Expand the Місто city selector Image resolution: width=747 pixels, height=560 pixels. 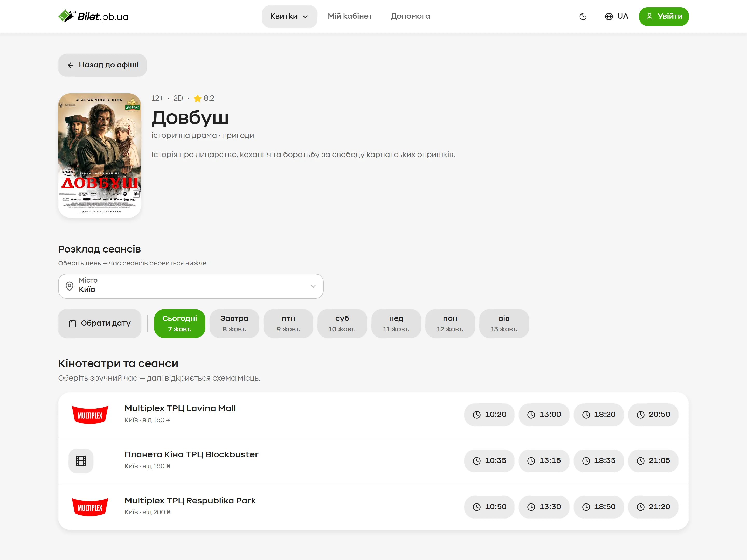(191, 286)
